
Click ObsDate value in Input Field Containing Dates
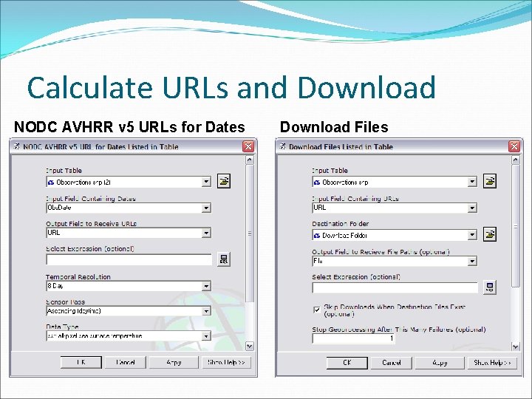(x=59, y=208)
